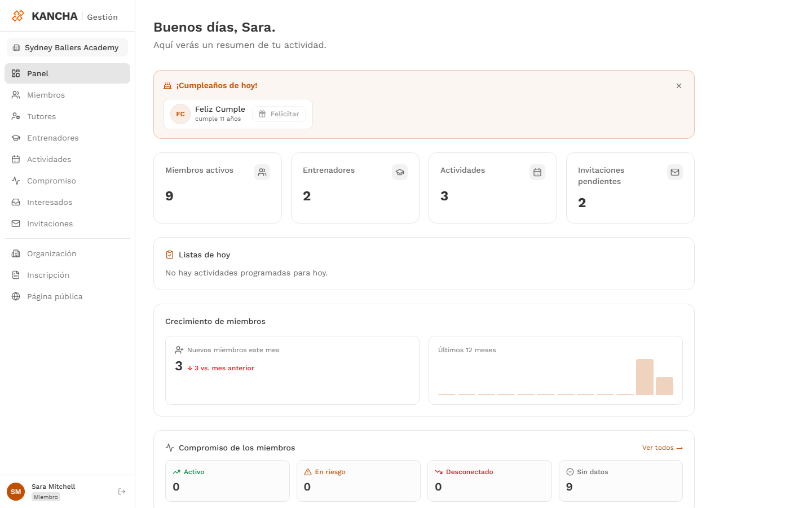812x508 pixels.
Task: Open the Invitaciones pendientes card
Action: click(x=630, y=188)
